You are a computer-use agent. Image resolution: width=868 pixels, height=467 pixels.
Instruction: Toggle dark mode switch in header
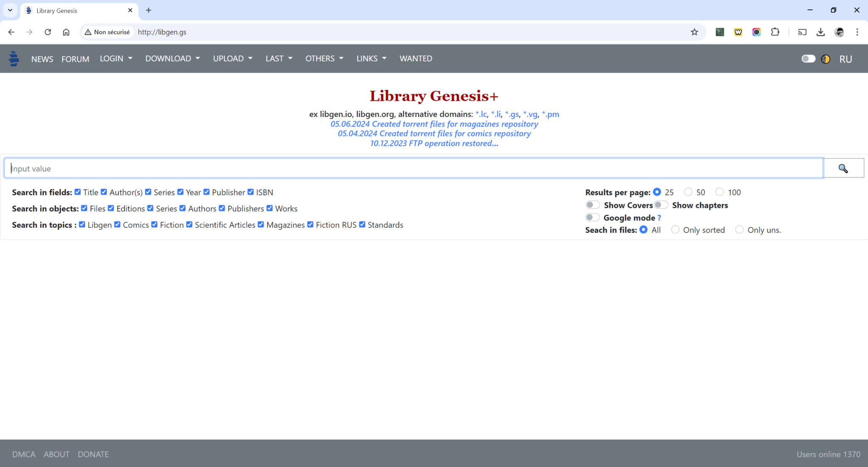[x=808, y=59]
